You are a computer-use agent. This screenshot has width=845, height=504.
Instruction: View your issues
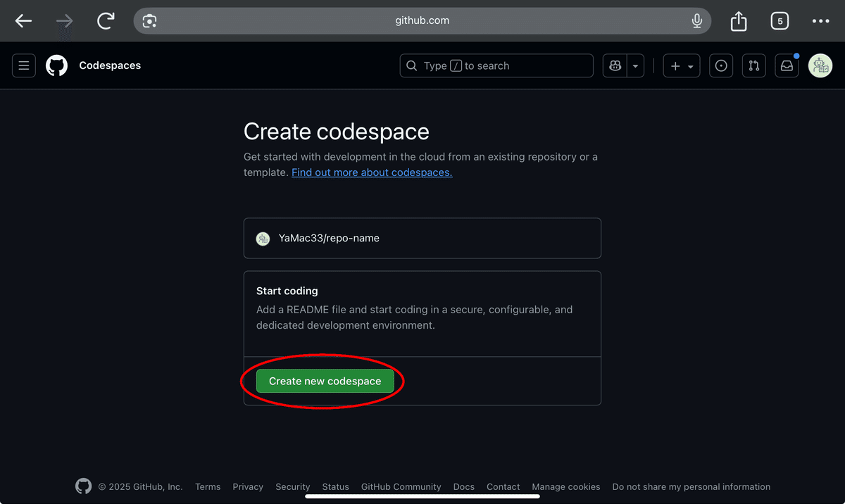coord(720,65)
